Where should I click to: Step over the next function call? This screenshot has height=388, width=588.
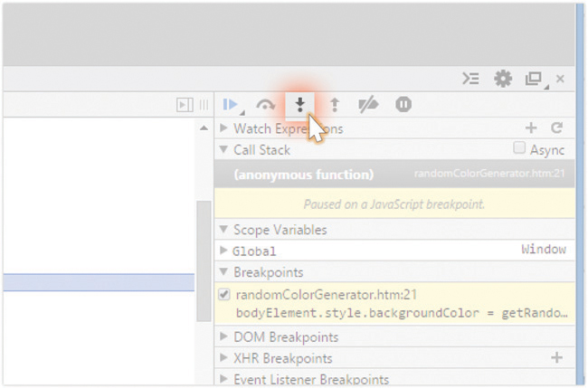(265, 105)
